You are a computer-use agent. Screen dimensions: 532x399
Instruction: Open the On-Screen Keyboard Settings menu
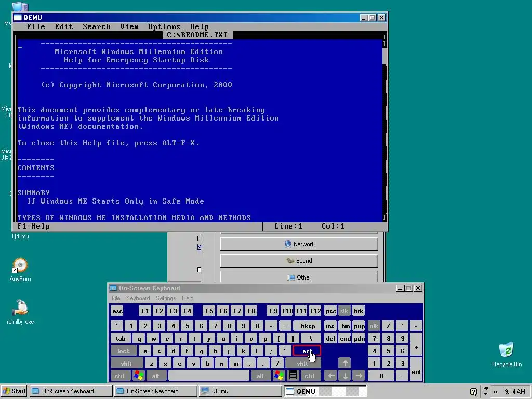point(166,298)
